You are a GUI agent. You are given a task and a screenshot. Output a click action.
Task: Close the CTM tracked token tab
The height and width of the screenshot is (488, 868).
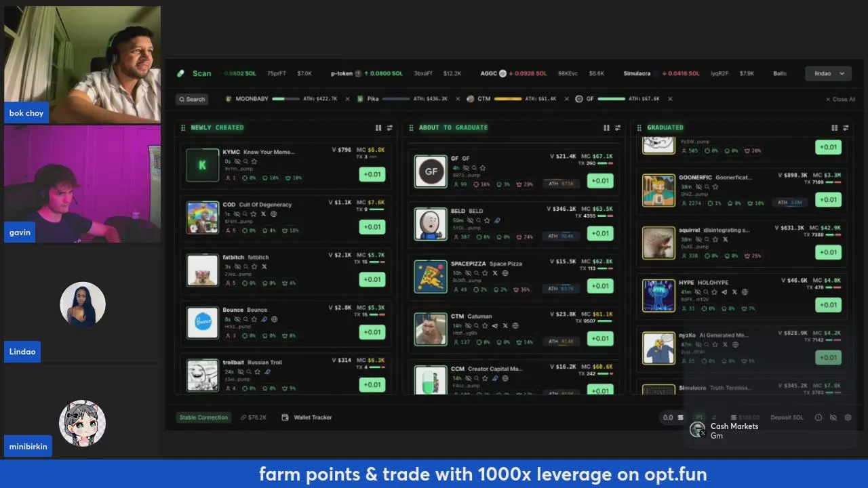(566, 99)
